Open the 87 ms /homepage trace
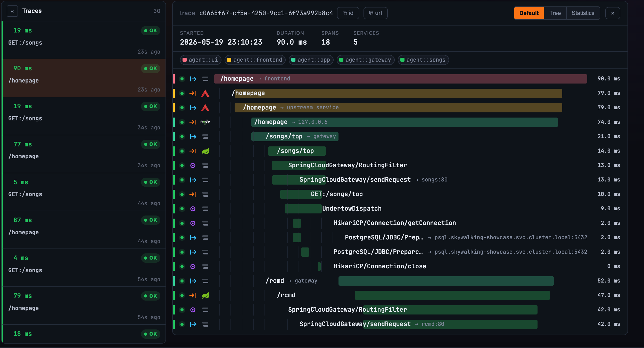 click(84, 230)
